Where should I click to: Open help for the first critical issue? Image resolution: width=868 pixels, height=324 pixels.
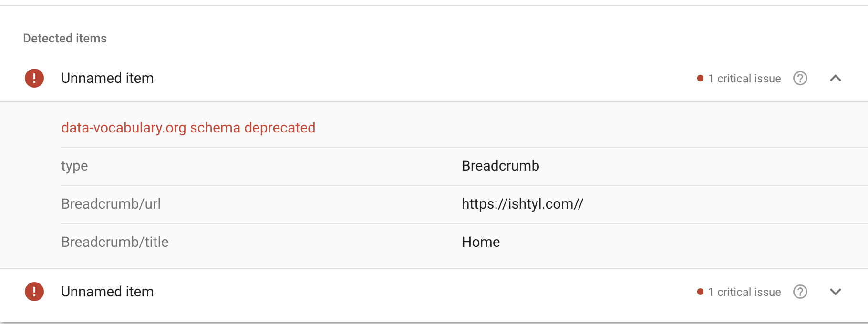click(800, 78)
